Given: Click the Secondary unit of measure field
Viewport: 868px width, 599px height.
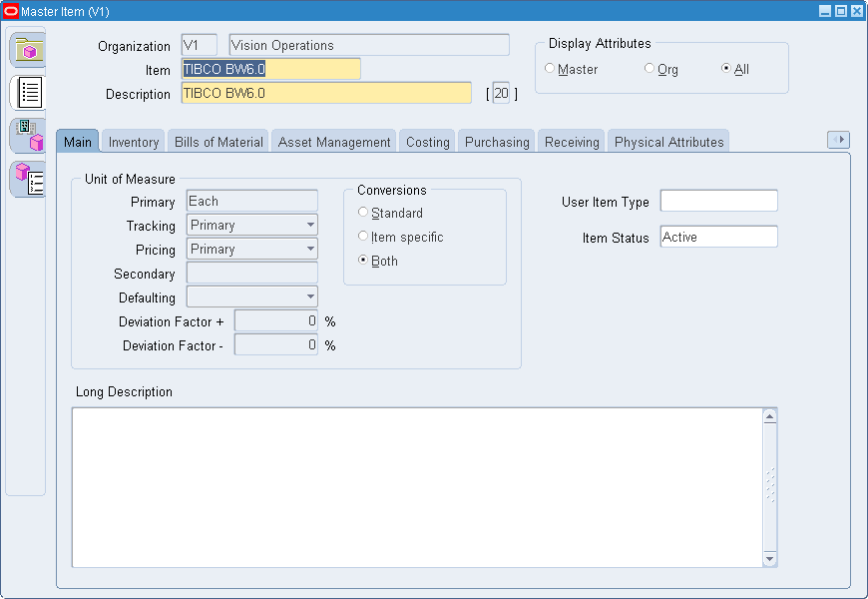Looking at the screenshot, I should [x=251, y=273].
